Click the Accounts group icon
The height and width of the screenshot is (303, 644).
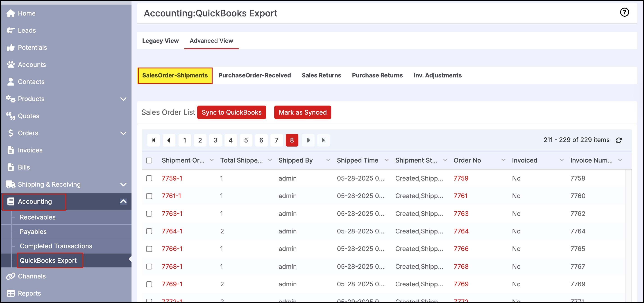click(11, 65)
